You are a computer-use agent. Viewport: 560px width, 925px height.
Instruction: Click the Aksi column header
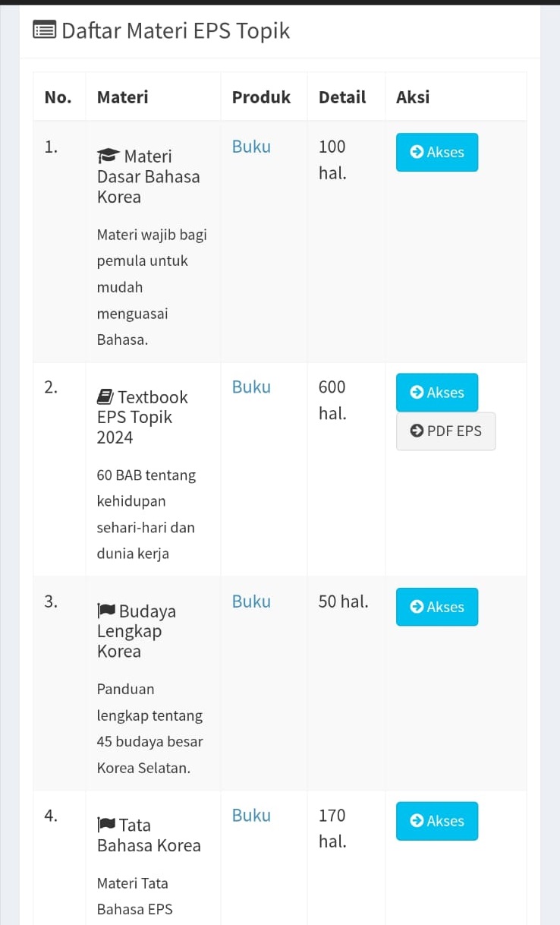(413, 97)
